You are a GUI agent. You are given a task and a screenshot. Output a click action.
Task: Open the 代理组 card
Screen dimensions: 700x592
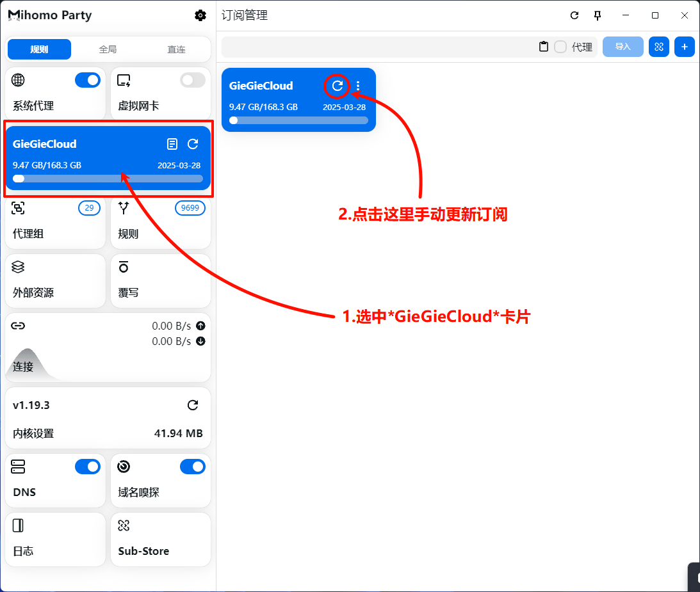coord(55,222)
